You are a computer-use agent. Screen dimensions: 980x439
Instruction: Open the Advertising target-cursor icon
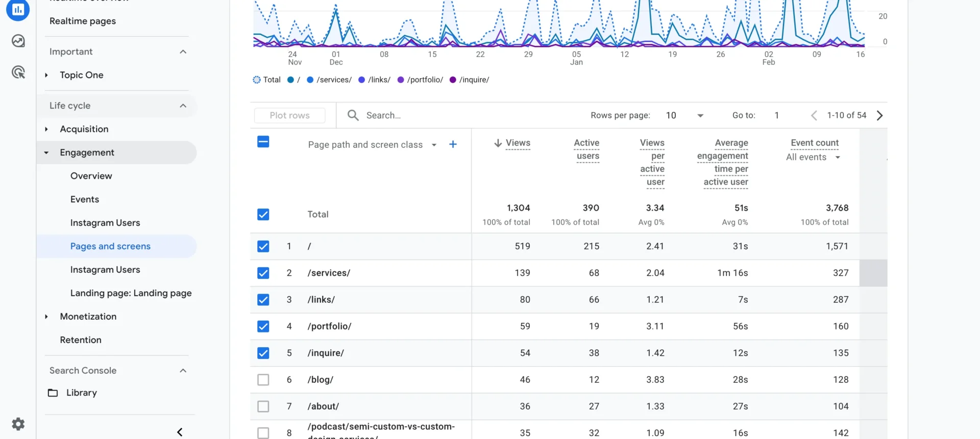[x=18, y=72]
